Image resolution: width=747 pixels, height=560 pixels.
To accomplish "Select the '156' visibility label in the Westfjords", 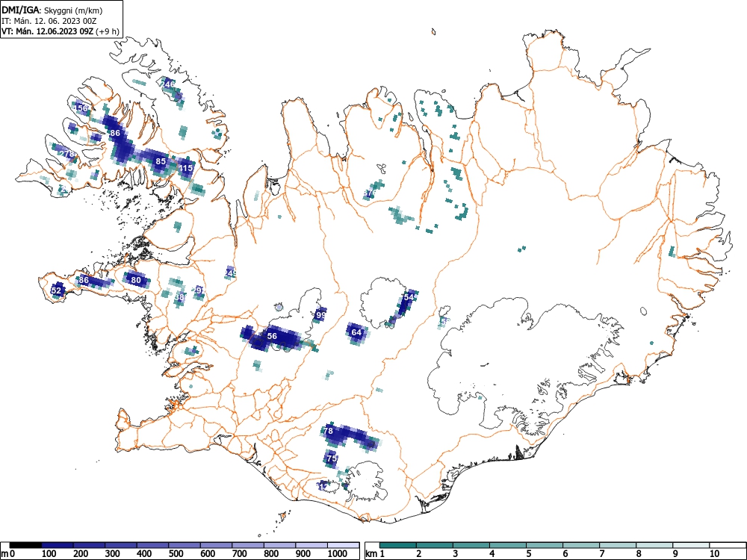I will tap(81, 108).
